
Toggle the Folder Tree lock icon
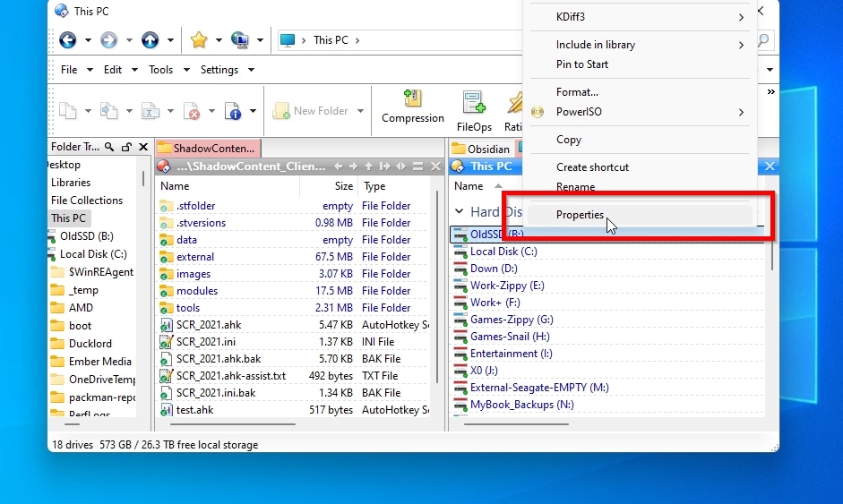(x=126, y=147)
